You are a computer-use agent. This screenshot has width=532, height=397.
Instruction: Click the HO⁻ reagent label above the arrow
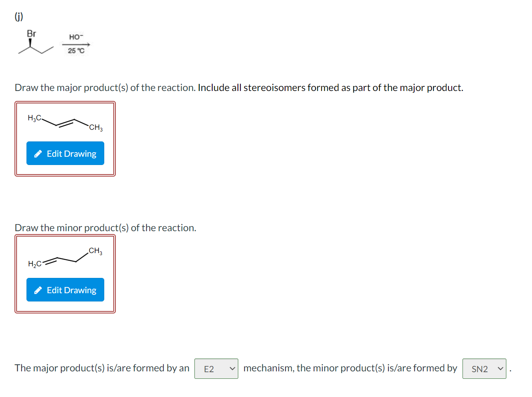(76, 37)
